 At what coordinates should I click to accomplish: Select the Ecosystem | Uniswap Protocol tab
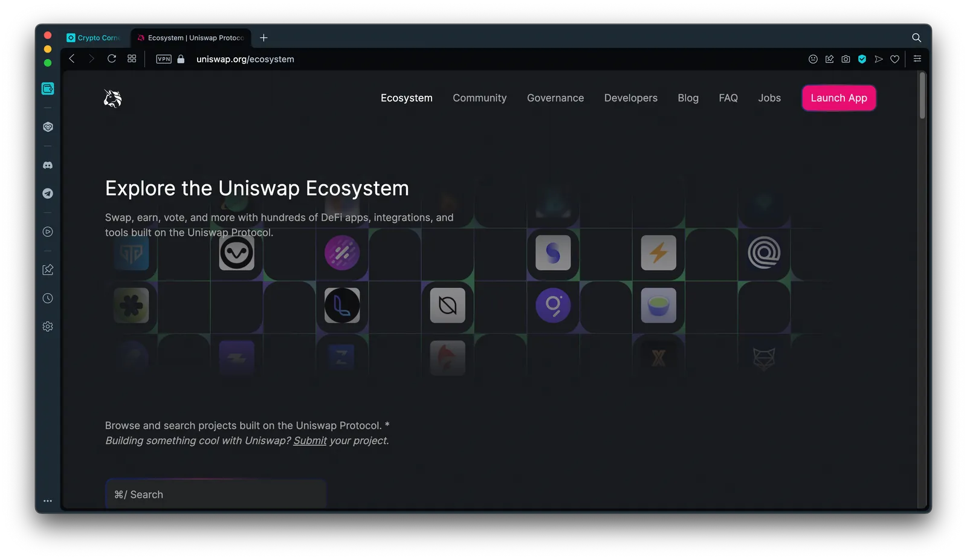coord(191,37)
